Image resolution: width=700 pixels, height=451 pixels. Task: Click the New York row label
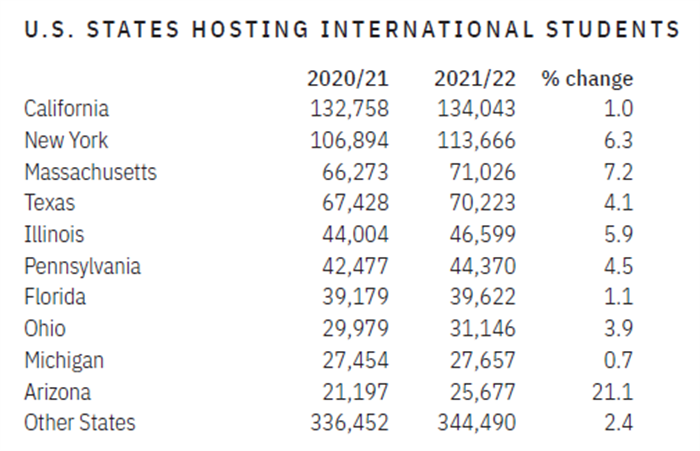66,141
